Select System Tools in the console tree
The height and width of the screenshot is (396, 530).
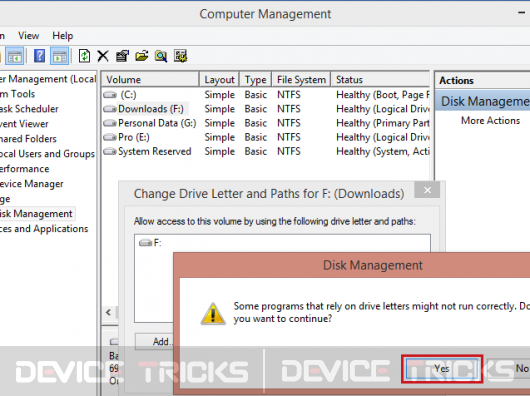[17, 94]
